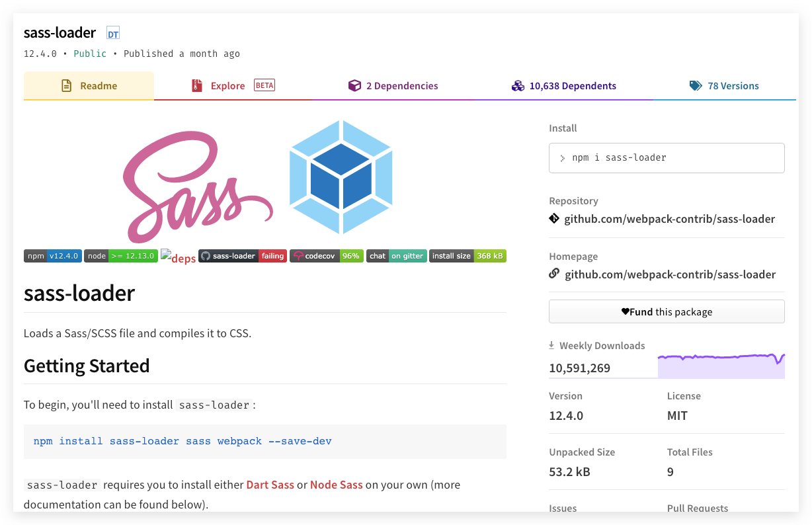Click the sass-loader failing build badge

pyautogui.click(x=243, y=256)
